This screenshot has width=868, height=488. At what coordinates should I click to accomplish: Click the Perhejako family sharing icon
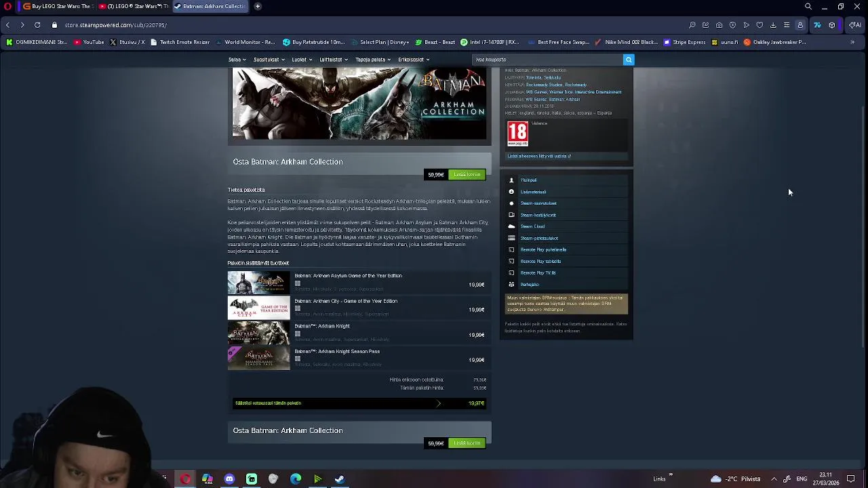click(x=511, y=285)
